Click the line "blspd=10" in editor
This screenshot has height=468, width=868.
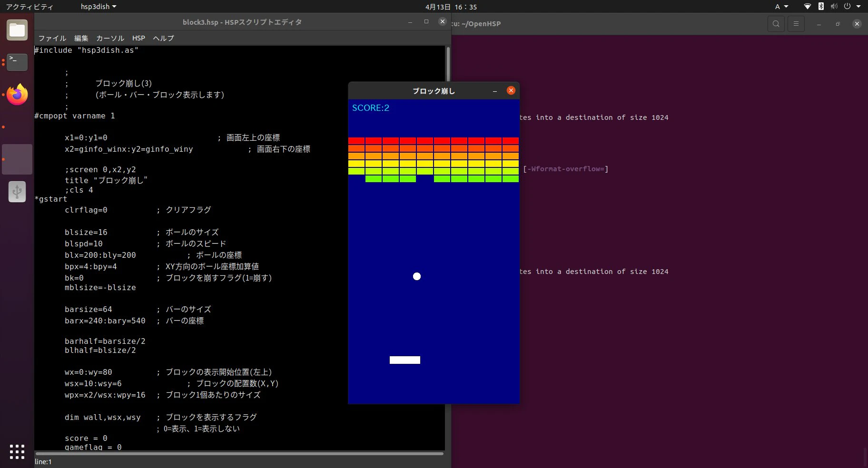pos(84,244)
